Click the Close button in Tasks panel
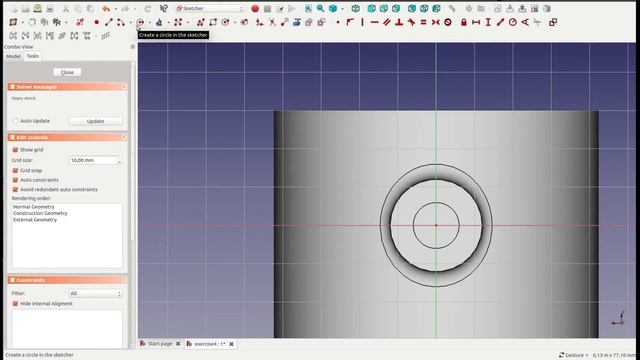This screenshot has height=360, width=640. 67,72
